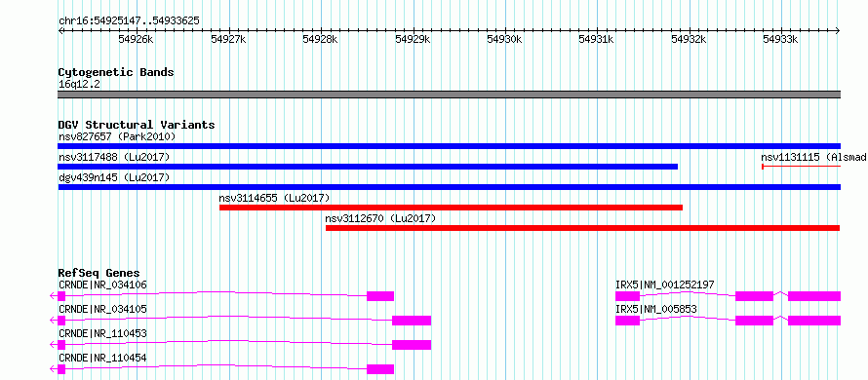This screenshot has width=868, height=380.
Task: Click the dgv439n145 (Lu2017) blue bar
Action: (x=449, y=187)
